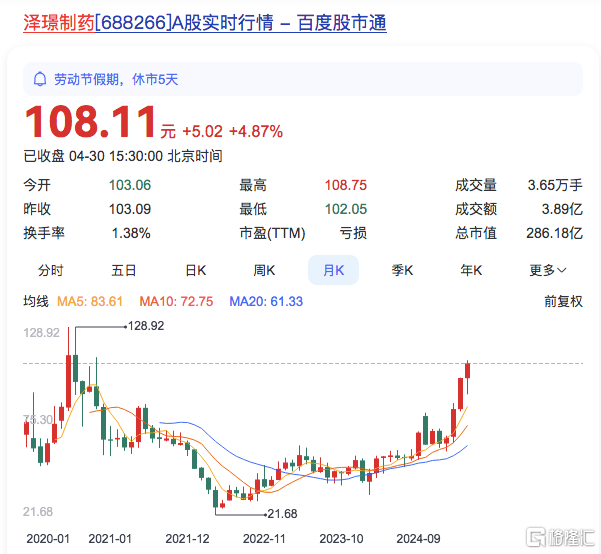Image resolution: width=601 pixels, height=554 pixels.
Task: Click the 前复权 adjustment option
Action: [x=563, y=301]
